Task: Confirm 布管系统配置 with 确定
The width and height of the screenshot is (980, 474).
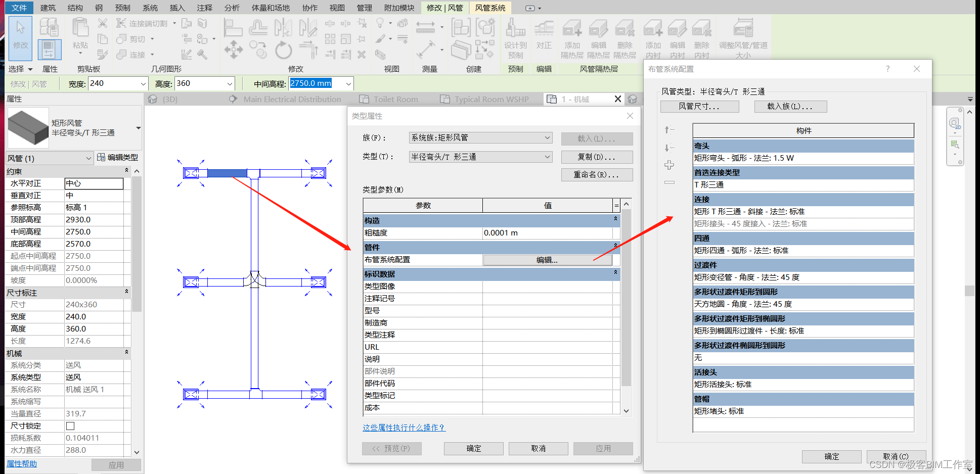Action: pyautogui.click(x=831, y=456)
